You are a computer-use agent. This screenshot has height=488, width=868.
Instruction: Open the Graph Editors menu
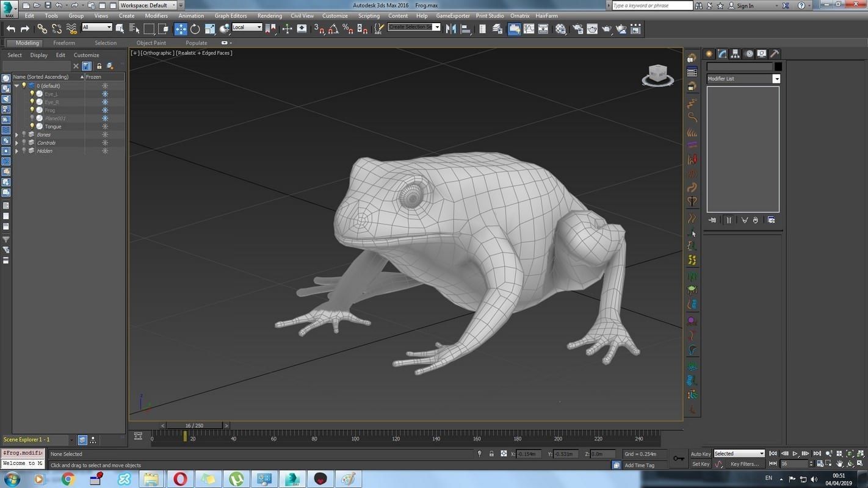(x=231, y=16)
